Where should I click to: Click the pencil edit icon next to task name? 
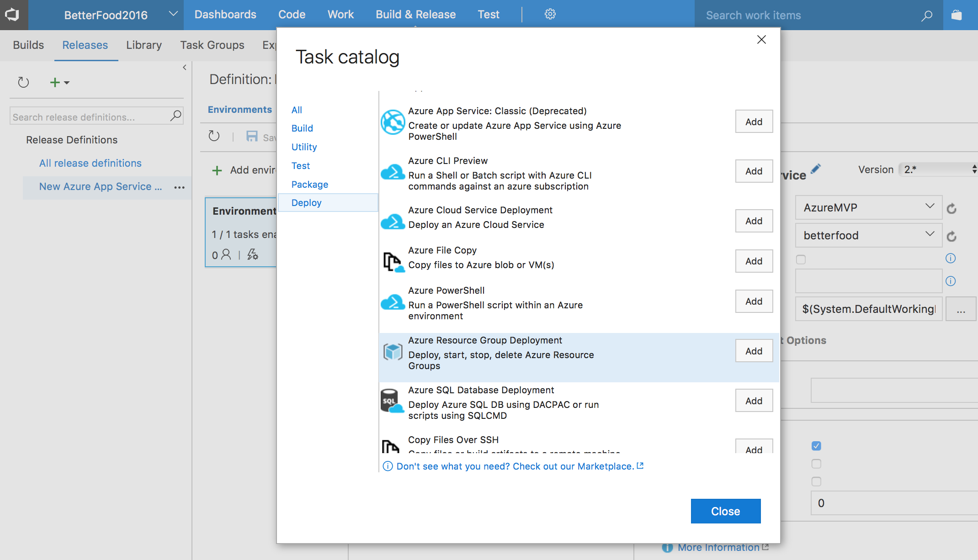click(x=816, y=169)
